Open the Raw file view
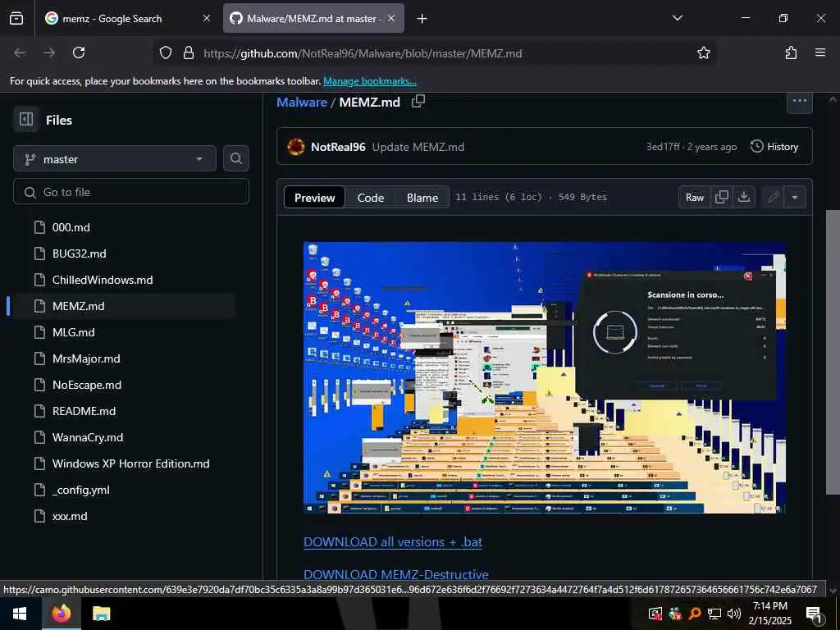The height and width of the screenshot is (630, 840). tap(694, 197)
